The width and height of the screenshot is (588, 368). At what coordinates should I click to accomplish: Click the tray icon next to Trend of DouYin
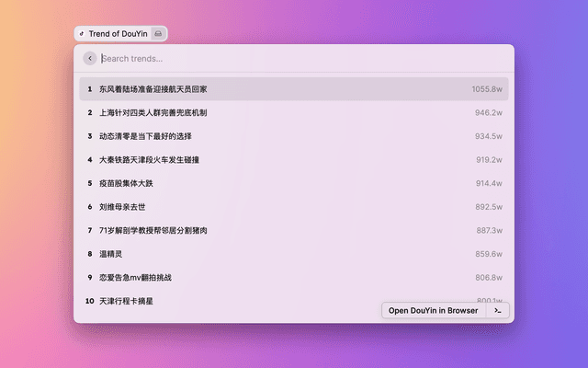point(157,34)
